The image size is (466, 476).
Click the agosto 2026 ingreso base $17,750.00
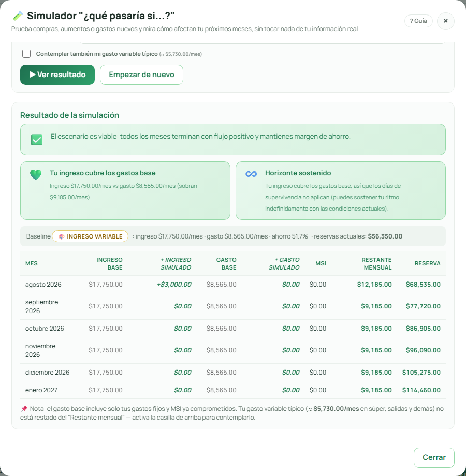click(106, 285)
